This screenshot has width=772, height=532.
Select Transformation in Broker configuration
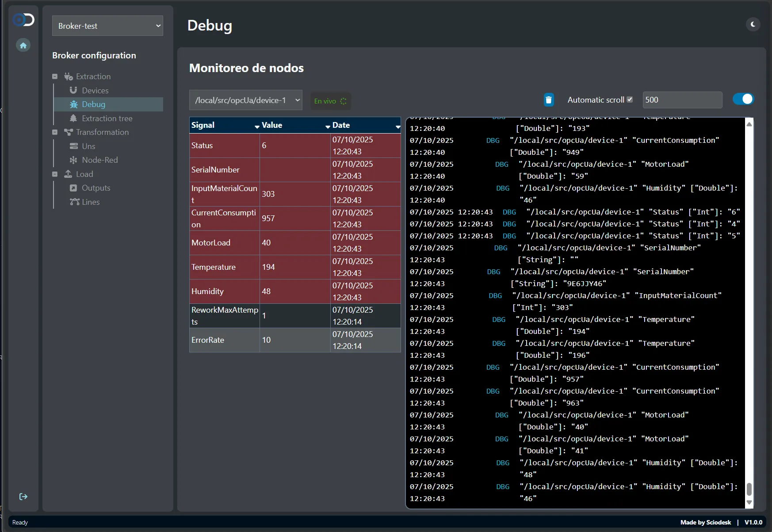coord(102,132)
